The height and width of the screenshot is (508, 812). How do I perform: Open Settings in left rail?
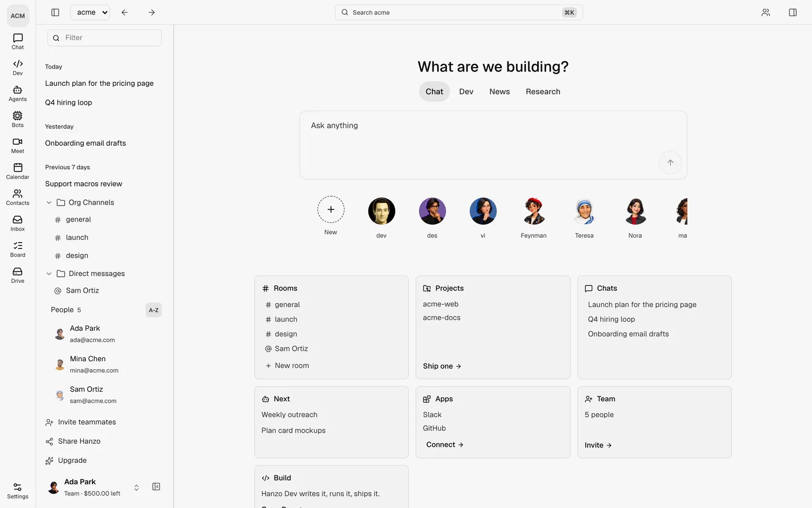coord(17,491)
